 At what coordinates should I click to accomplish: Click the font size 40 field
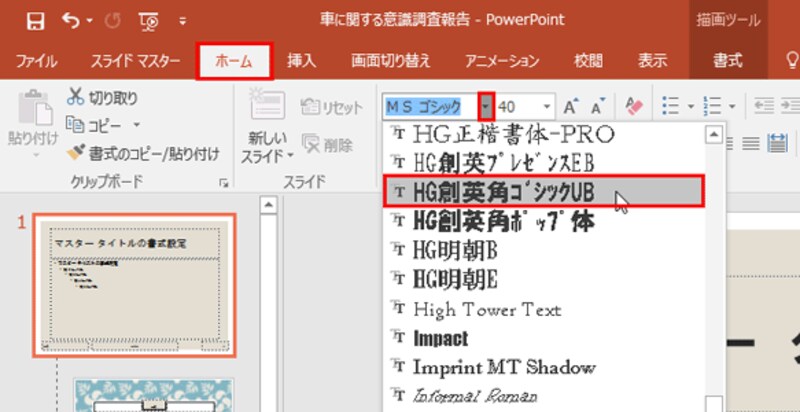518,107
